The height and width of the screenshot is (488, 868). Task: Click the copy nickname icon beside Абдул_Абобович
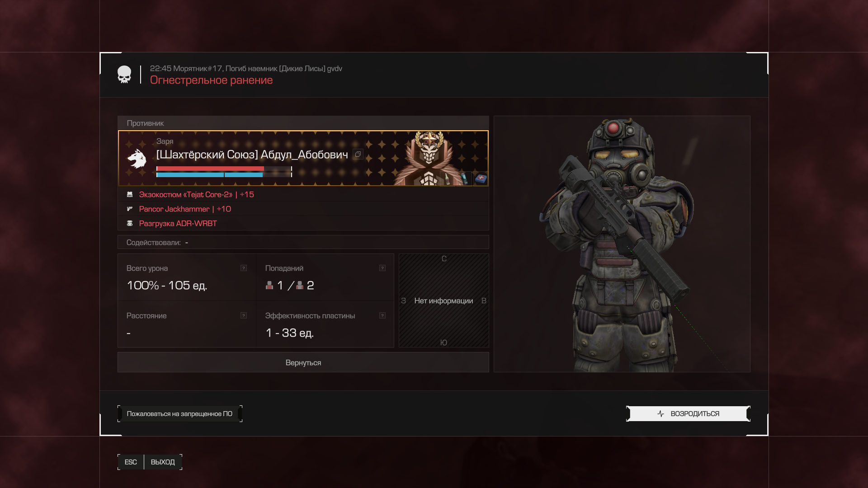pyautogui.click(x=358, y=155)
